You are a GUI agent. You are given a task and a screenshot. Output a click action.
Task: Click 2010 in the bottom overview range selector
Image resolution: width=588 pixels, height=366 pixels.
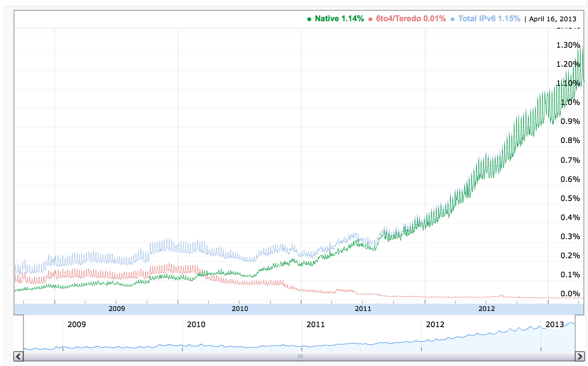point(196,325)
